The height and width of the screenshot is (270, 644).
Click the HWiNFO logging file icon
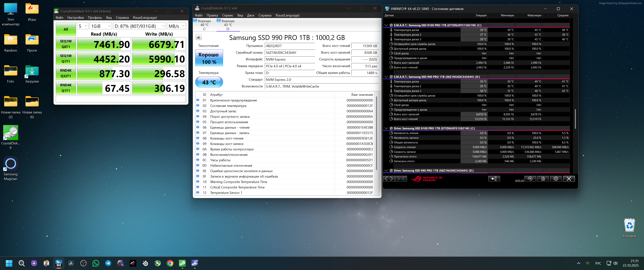(543, 178)
